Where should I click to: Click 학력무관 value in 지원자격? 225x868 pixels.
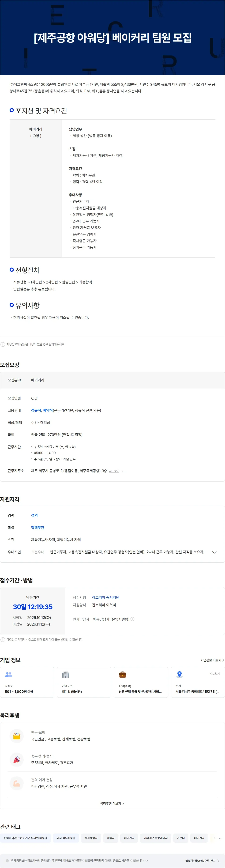point(38,528)
